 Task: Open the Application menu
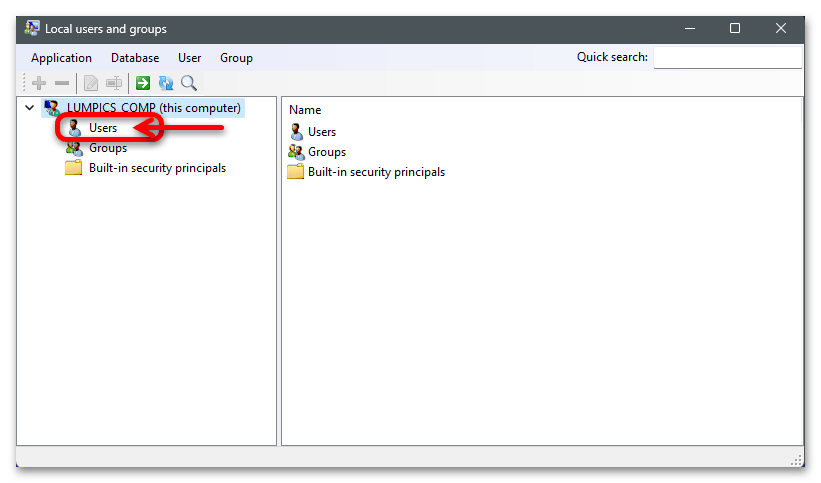pos(61,58)
